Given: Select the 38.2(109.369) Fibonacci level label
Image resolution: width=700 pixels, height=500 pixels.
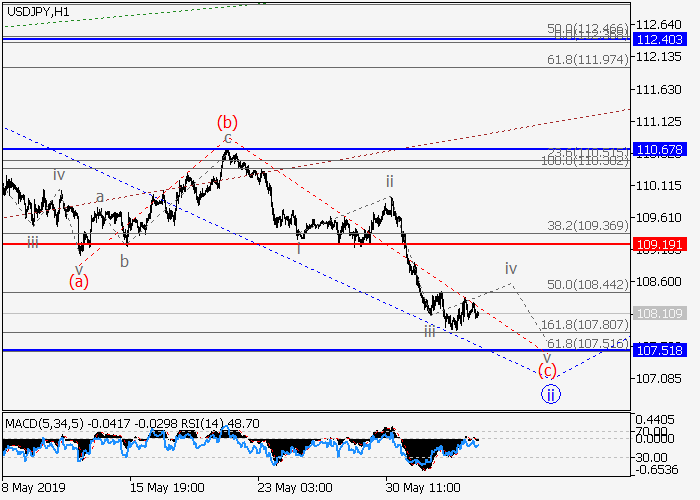Looking at the screenshot, I should tap(587, 225).
